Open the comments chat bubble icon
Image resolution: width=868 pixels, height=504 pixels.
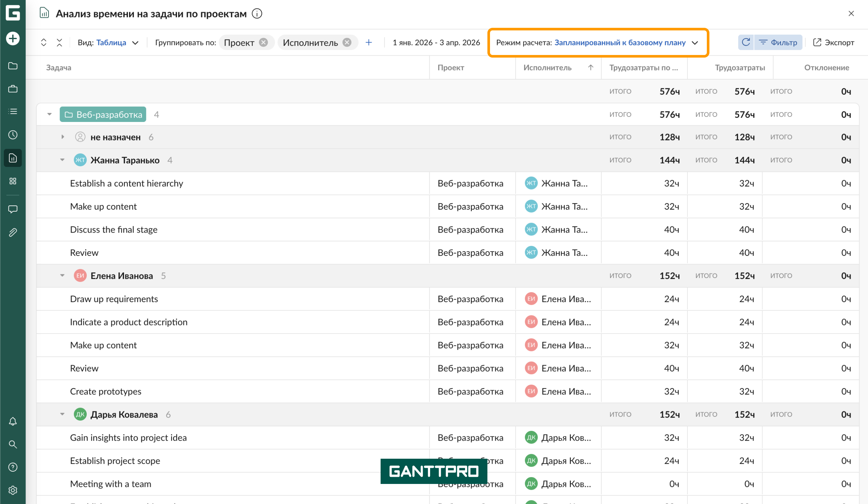click(13, 209)
